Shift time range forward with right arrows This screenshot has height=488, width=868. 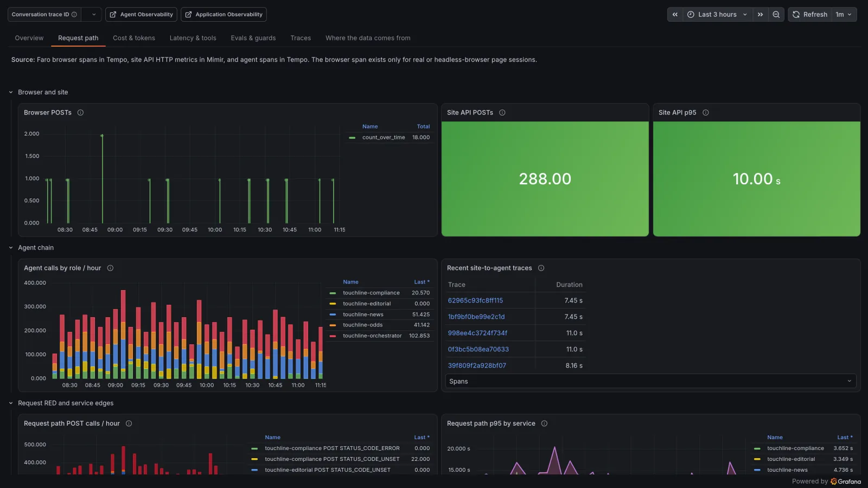coord(760,15)
